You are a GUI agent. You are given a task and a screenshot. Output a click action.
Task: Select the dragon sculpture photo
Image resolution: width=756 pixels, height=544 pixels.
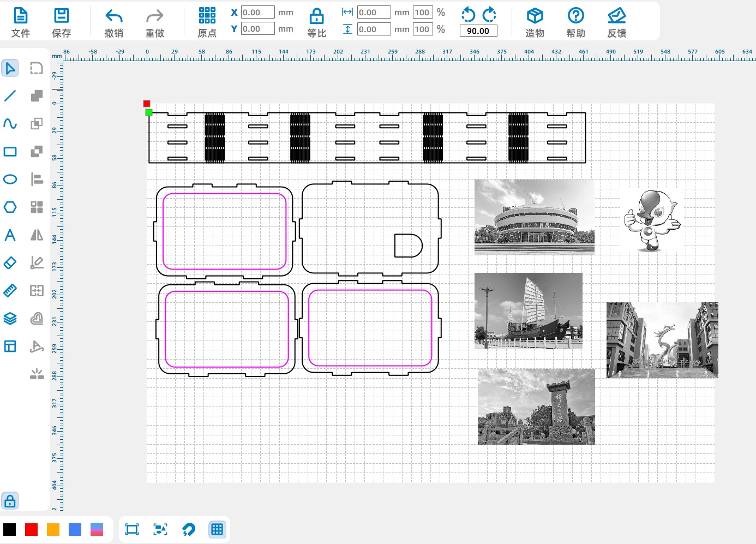[662, 340]
